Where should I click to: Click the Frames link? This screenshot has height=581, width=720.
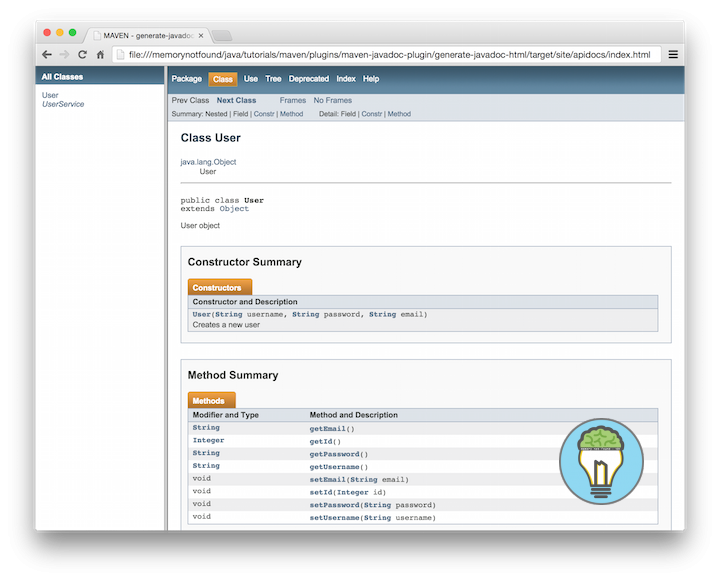click(293, 100)
